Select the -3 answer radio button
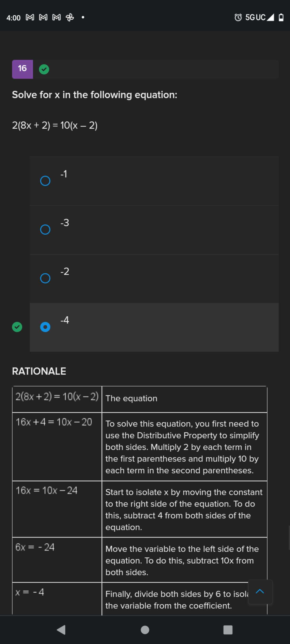The width and height of the screenshot is (290, 644). click(x=45, y=229)
